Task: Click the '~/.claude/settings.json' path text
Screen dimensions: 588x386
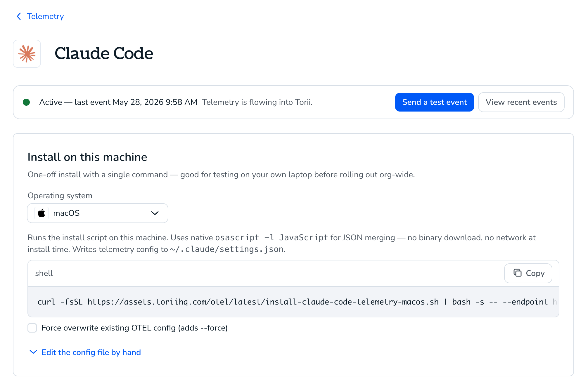Action: click(227, 249)
